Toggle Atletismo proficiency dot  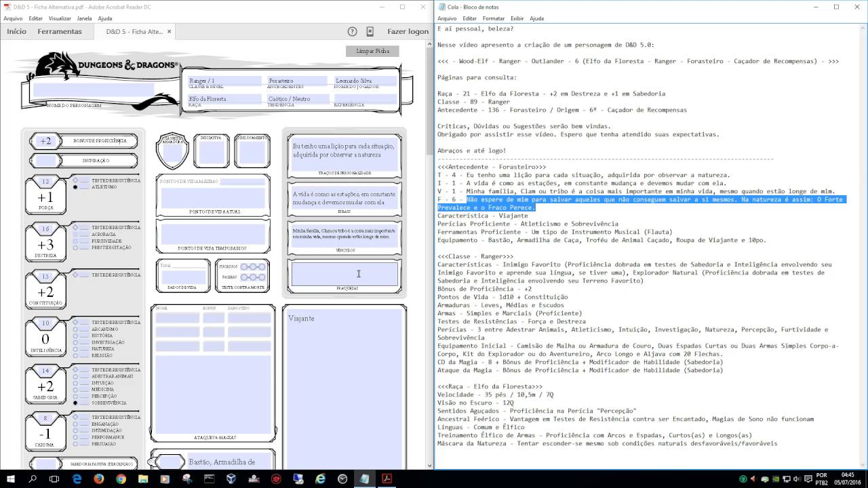click(75, 187)
